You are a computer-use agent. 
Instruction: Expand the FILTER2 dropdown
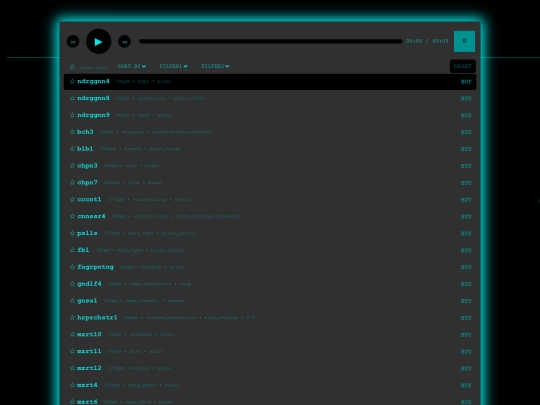pyautogui.click(x=215, y=66)
